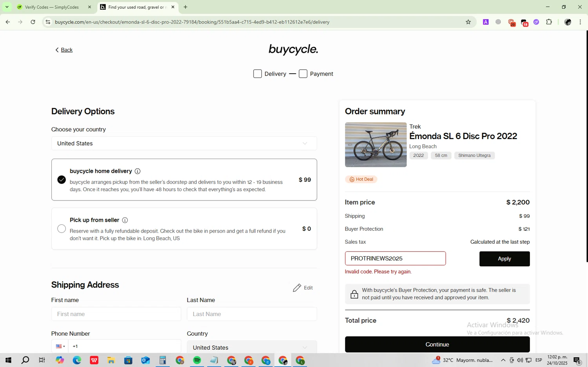This screenshot has width=588, height=367.
Task: Open the phone country flag dropdown
Action: click(60, 346)
